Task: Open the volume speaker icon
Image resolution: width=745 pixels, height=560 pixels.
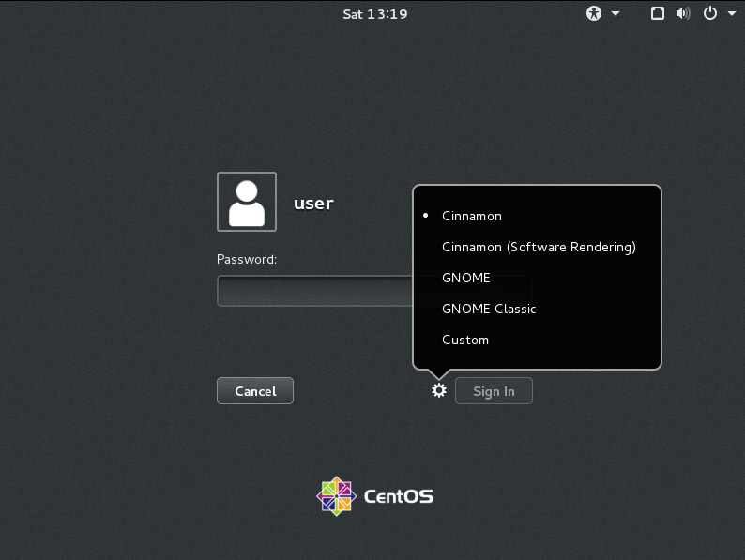Action: tap(683, 13)
